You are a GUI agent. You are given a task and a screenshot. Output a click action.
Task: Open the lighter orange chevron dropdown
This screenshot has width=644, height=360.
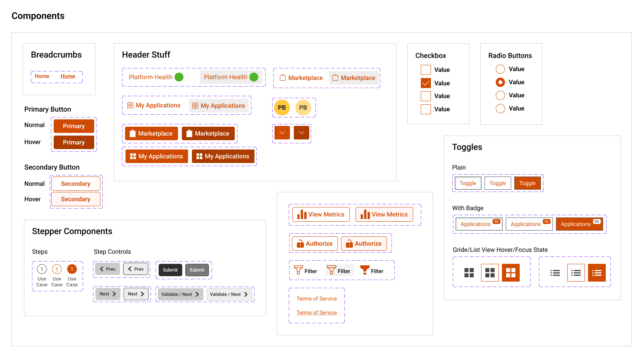(x=282, y=133)
